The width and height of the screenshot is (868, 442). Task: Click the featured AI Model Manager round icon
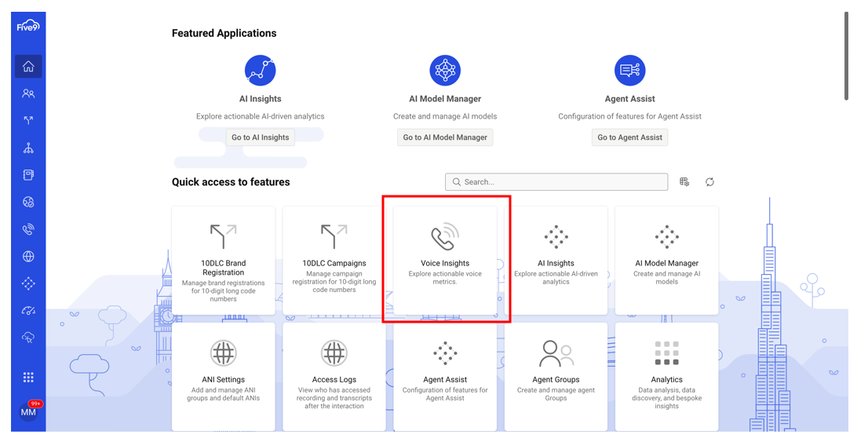point(445,71)
